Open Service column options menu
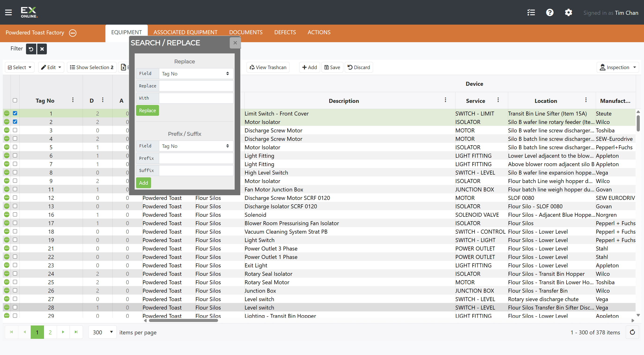Screen dimensions: 644x355 tap(498, 100)
